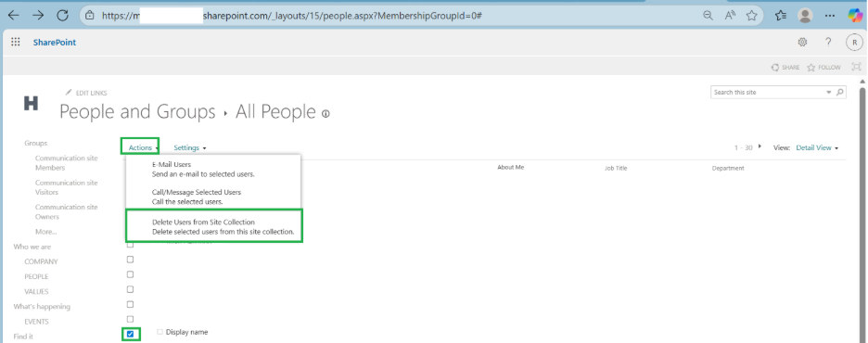
Task: Uncheck the checked user row checkbox
Action: tap(130, 334)
